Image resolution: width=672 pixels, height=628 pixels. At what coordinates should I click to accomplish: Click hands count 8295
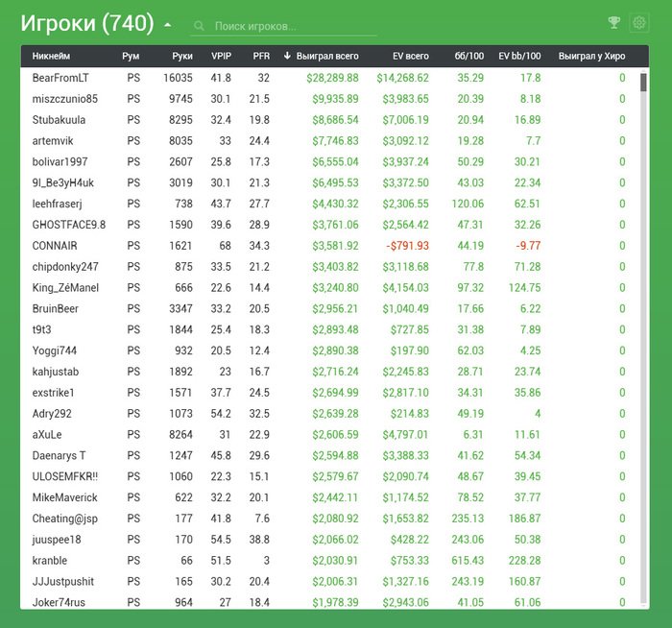tap(180, 120)
